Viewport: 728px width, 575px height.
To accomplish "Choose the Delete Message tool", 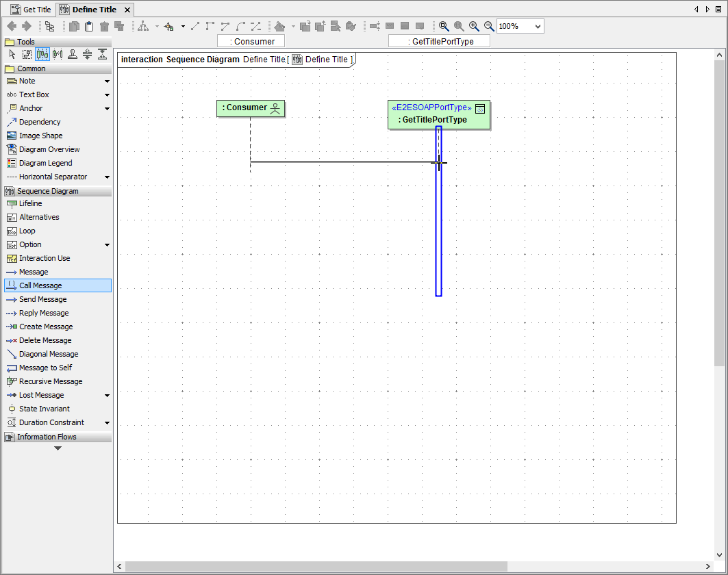I will [x=45, y=340].
